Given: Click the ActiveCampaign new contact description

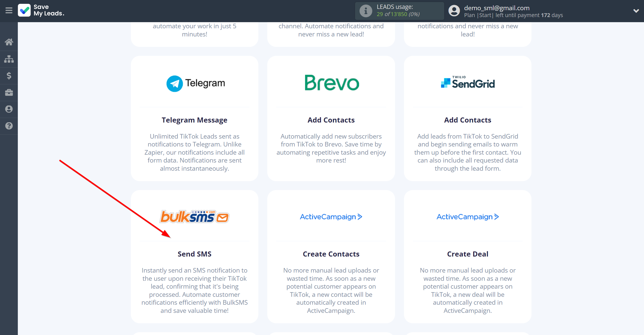Looking at the screenshot, I should (x=331, y=290).
